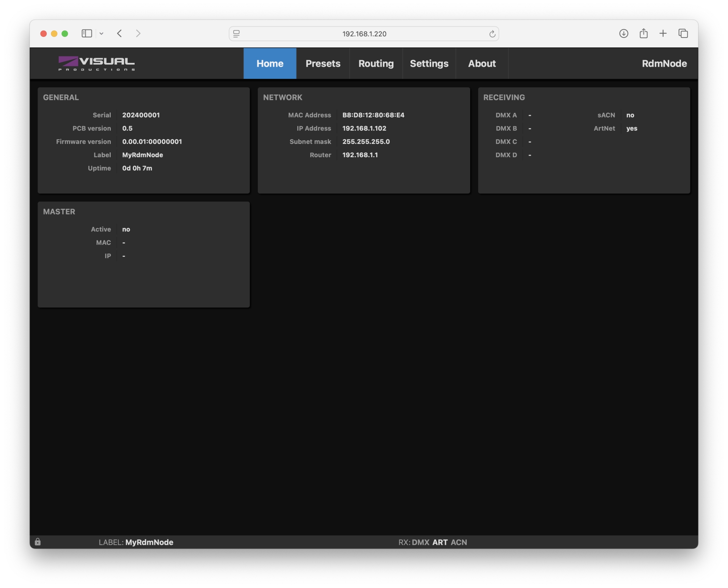Open the Share icon in Safari toolbar
The width and height of the screenshot is (728, 588).
643,33
